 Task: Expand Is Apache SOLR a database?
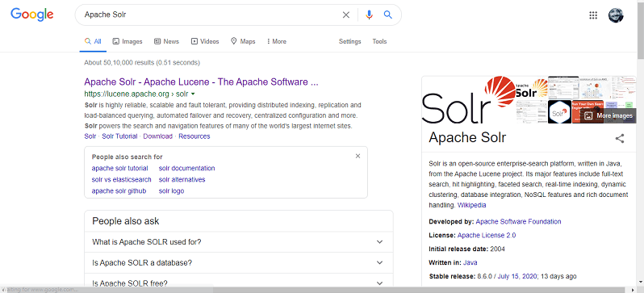(239, 262)
